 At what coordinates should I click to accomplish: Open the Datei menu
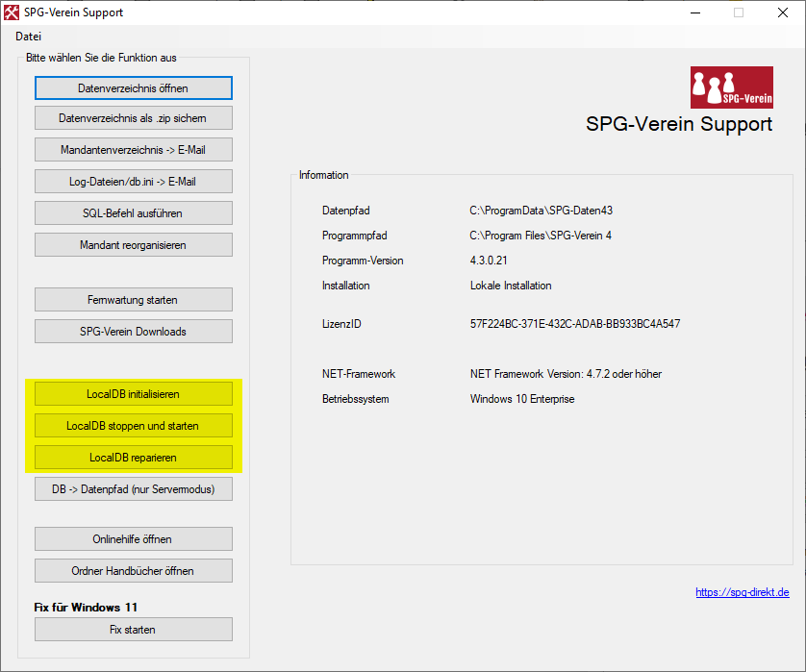(x=28, y=37)
